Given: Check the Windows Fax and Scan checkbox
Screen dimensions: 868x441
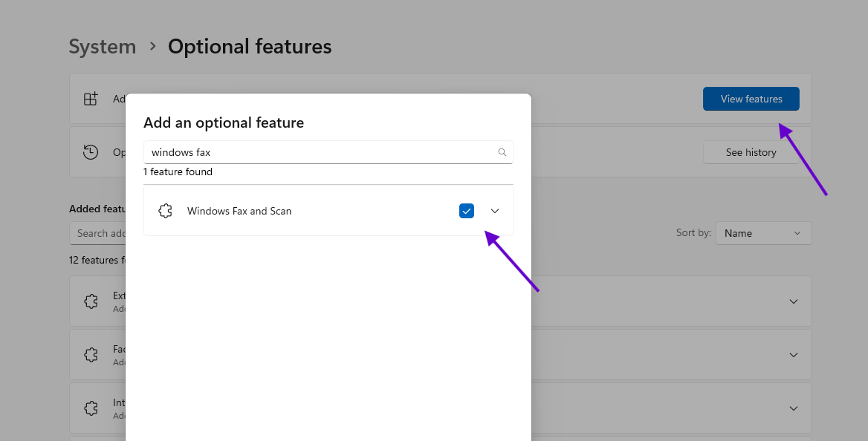Looking at the screenshot, I should (467, 211).
